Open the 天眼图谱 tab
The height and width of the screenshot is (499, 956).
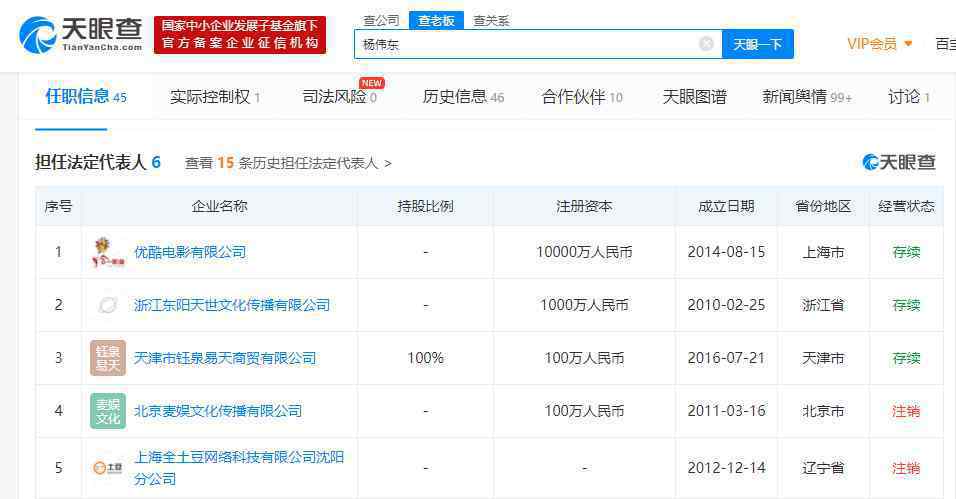(x=694, y=97)
